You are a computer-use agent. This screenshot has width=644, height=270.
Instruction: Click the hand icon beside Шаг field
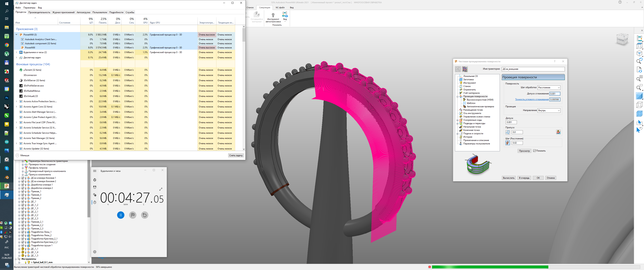click(x=508, y=143)
